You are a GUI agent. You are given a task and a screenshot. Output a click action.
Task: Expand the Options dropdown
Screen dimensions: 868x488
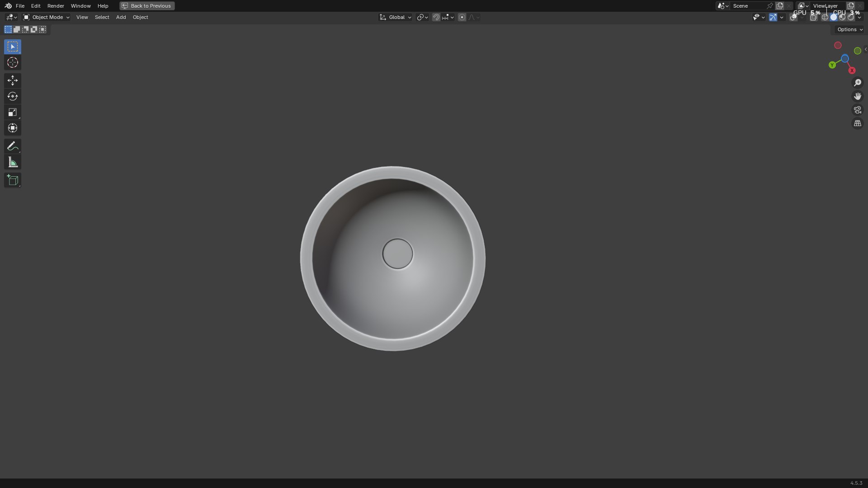click(x=849, y=29)
